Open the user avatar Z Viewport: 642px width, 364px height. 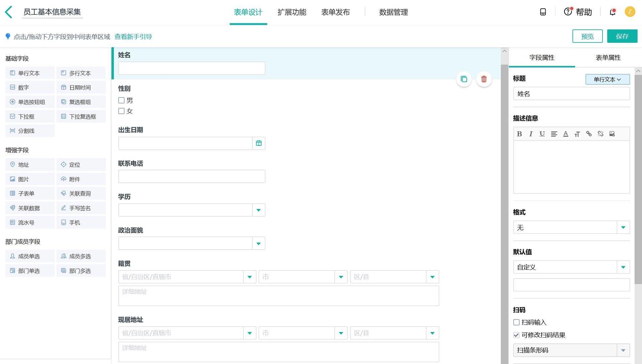630,12
